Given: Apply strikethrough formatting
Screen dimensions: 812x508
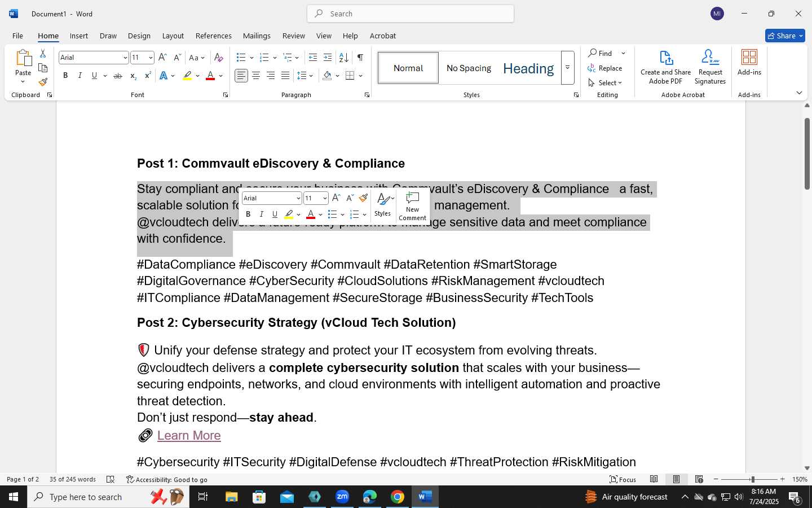Looking at the screenshot, I should pyautogui.click(x=118, y=76).
